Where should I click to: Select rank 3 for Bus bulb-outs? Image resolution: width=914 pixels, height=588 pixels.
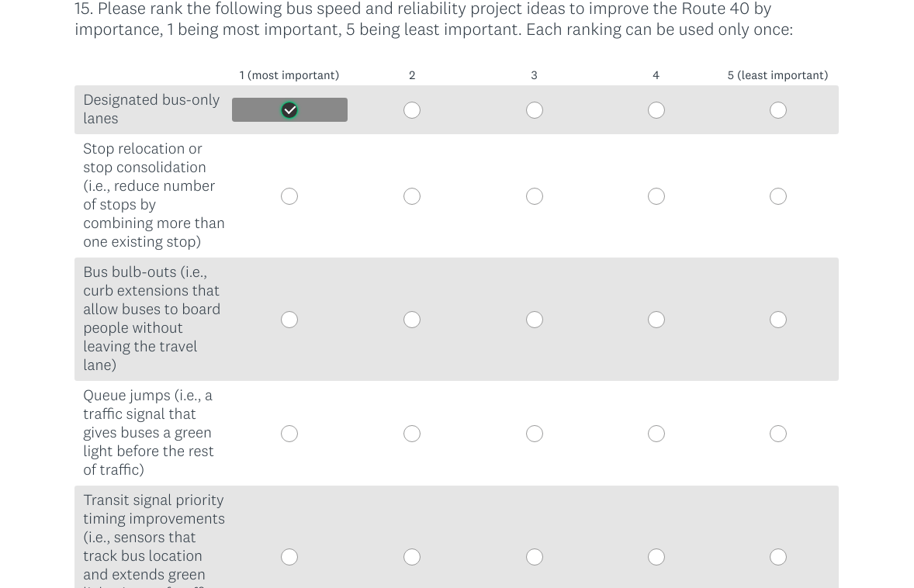point(535,320)
